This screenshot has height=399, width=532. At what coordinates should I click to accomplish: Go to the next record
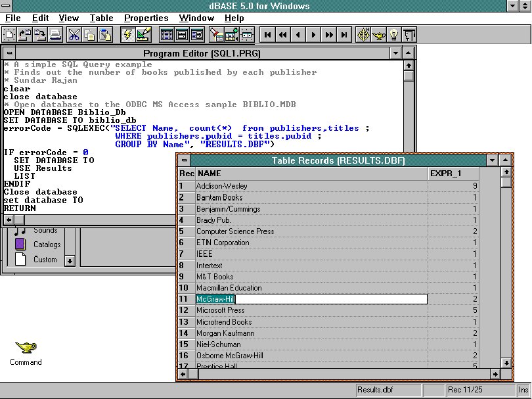click(x=313, y=35)
